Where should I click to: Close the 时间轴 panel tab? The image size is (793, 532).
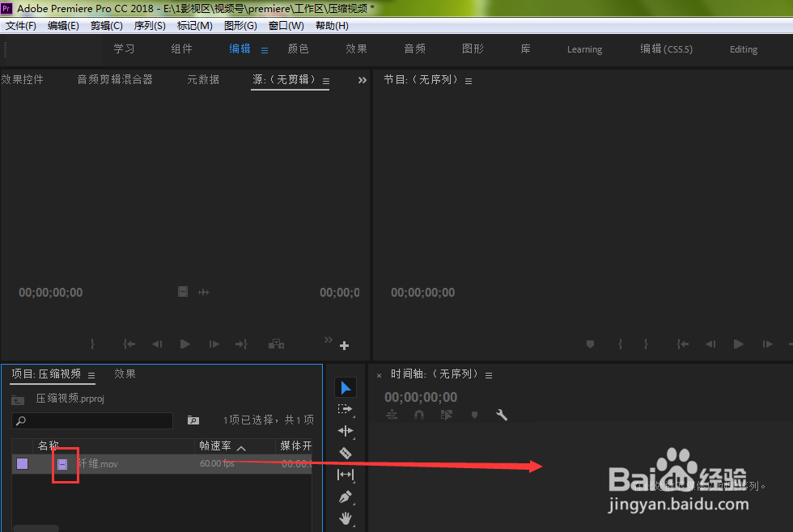379,375
